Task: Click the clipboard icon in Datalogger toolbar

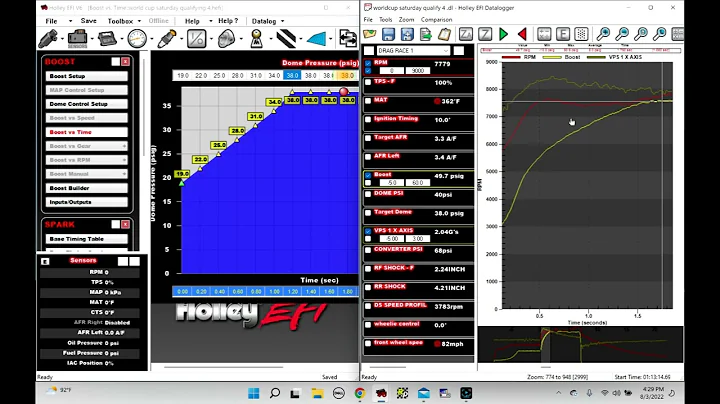Action: click(444, 34)
